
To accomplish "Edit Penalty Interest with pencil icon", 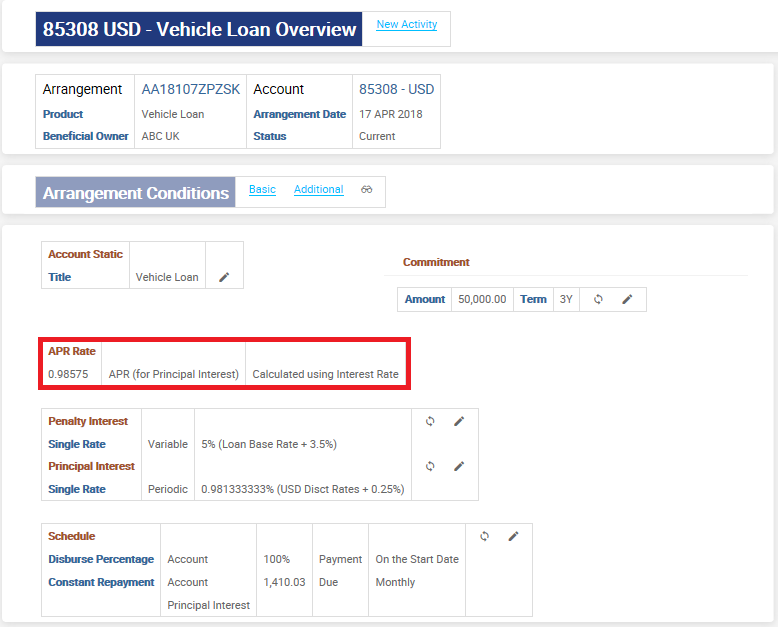I will [459, 421].
